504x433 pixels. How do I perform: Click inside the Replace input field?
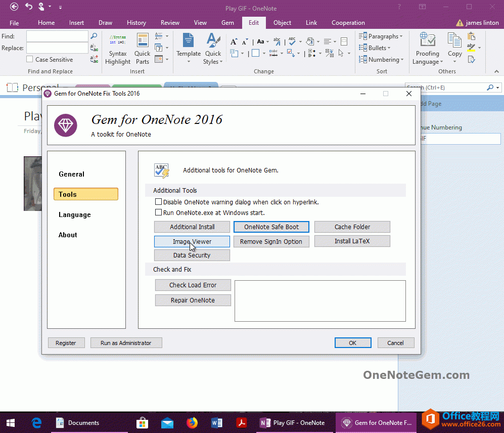click(57, 48)
